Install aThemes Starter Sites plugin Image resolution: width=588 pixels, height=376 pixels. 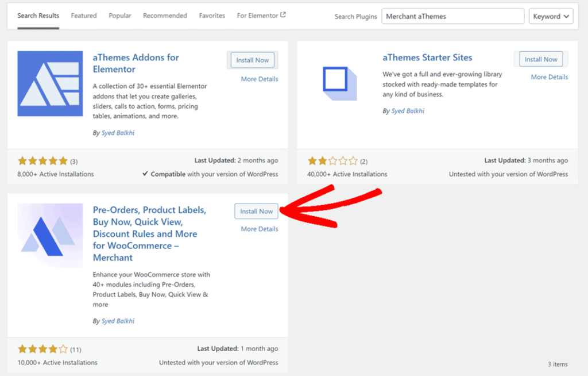(541, 59)
